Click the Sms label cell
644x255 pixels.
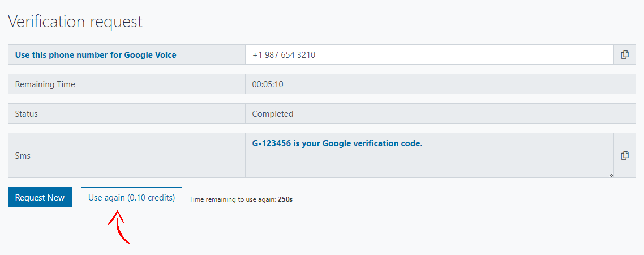pyautogui.click(x=23, y=155)
